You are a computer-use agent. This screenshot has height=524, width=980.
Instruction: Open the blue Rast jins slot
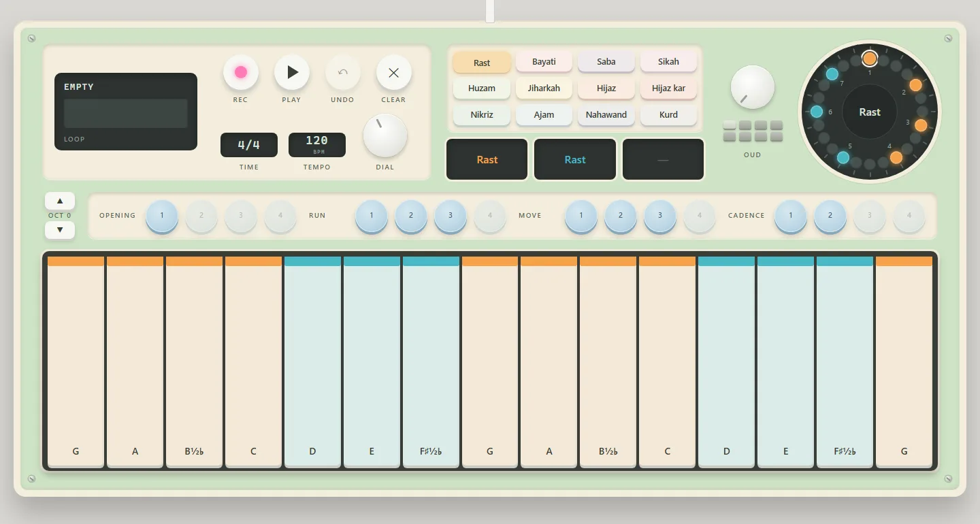575,160
